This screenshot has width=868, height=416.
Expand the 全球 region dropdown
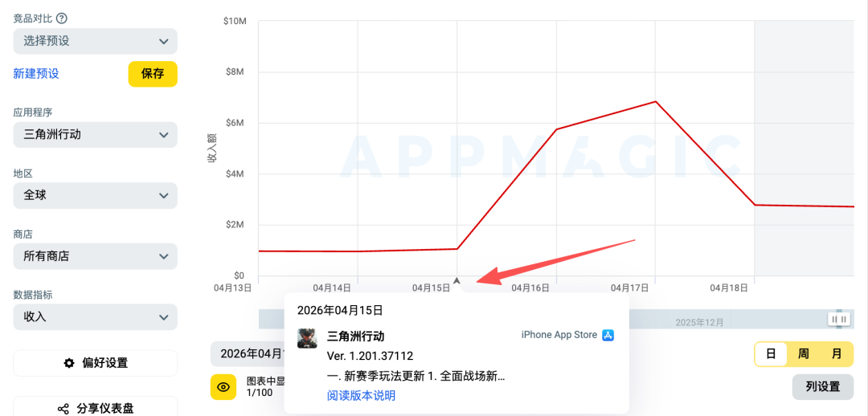(x=95, y=195)
